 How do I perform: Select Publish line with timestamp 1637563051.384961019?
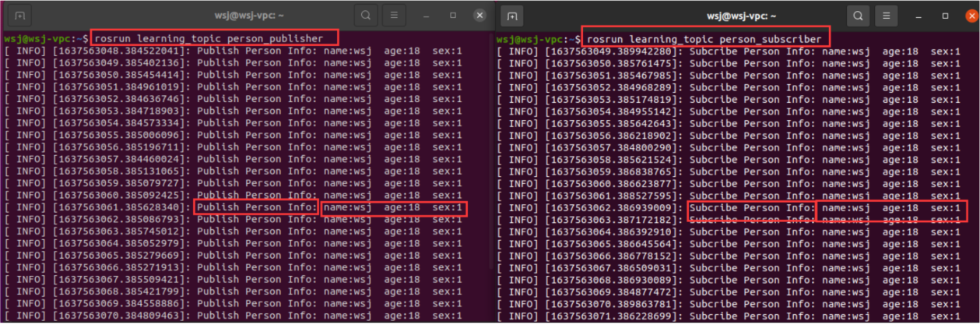(x=233, y=87)
